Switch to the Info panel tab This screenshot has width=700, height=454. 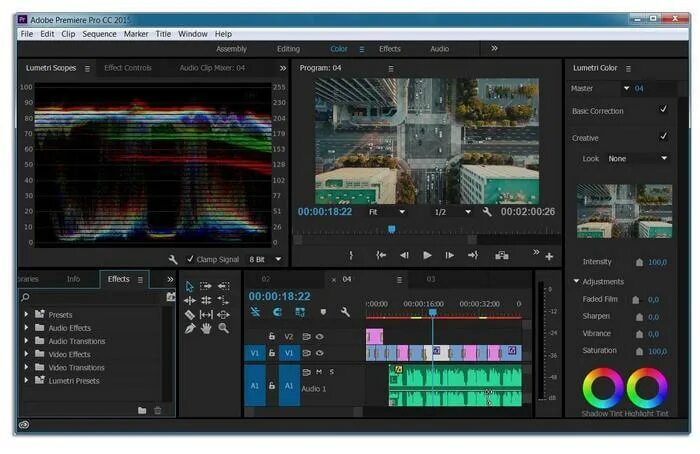pyautogui.click(x=73, y=279)
